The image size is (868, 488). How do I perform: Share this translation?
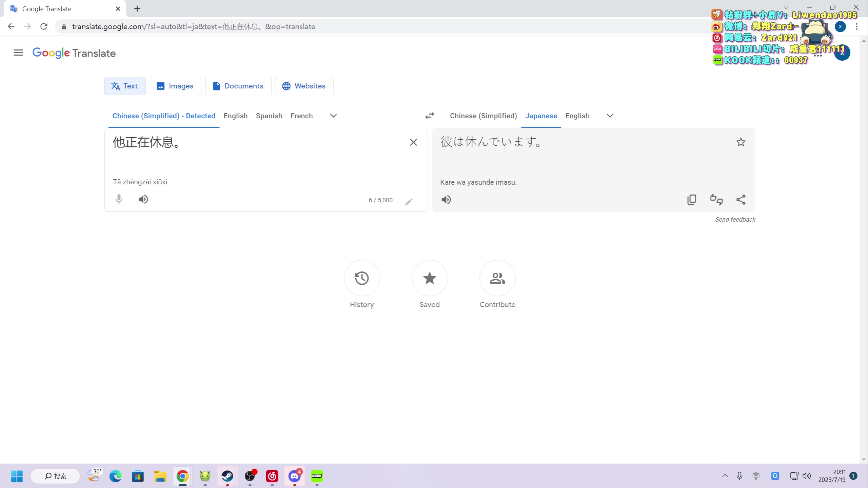741,200
